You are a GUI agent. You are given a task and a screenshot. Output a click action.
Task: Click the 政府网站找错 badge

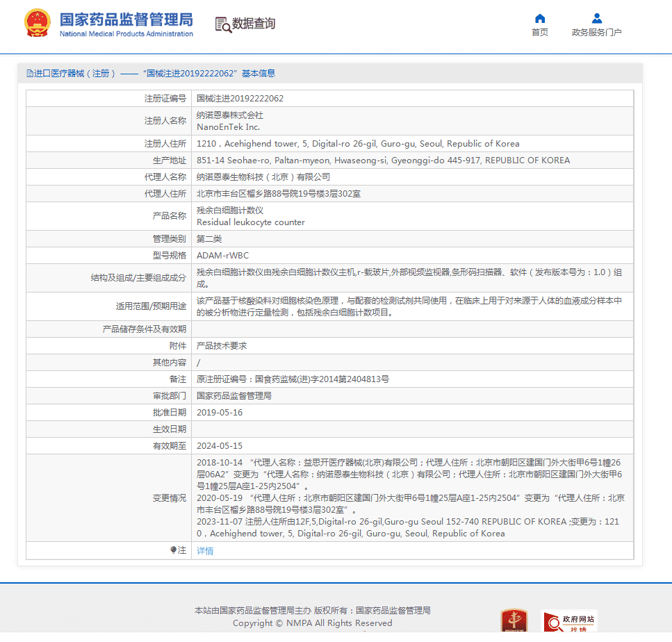569,620
